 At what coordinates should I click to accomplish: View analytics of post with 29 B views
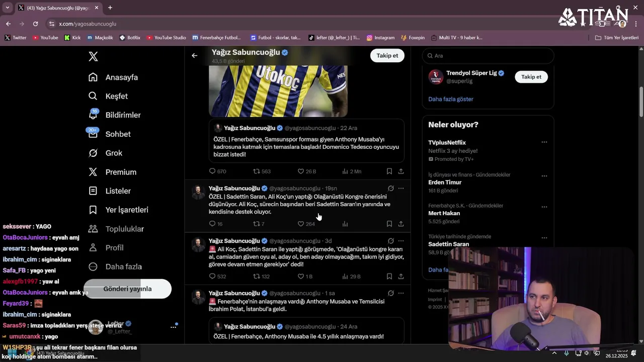pos(351,277)
